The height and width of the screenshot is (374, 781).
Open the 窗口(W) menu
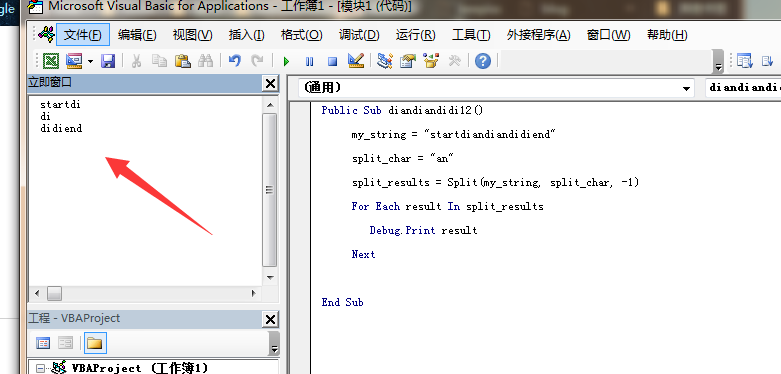(x=609, y=35)
